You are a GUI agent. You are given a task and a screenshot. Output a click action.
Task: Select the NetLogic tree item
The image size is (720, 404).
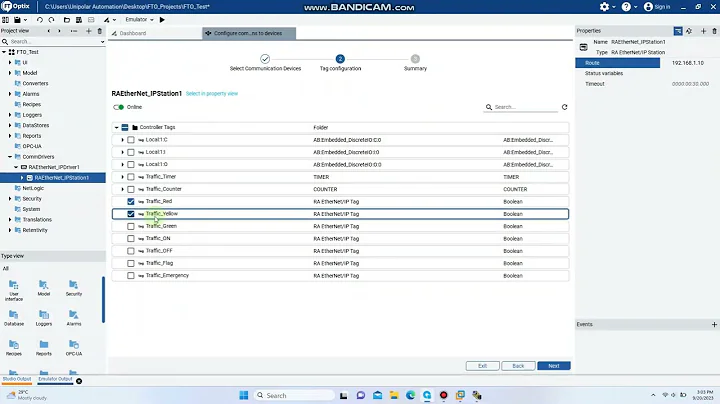pyautogui.click(x=33, y=188)
